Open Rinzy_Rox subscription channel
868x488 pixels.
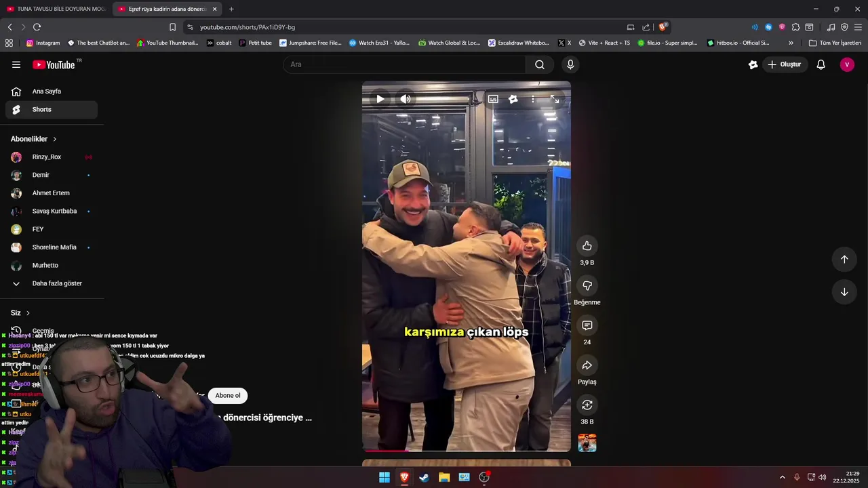coord(52,157)
